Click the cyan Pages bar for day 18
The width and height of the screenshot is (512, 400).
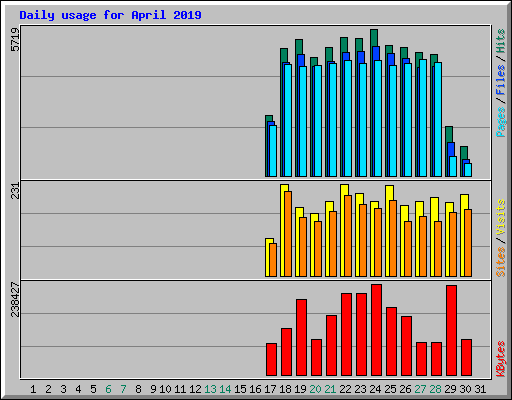(288, 120)
